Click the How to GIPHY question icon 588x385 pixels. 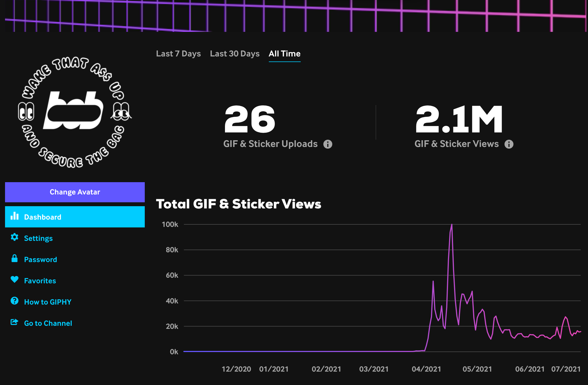pos(15,301)
